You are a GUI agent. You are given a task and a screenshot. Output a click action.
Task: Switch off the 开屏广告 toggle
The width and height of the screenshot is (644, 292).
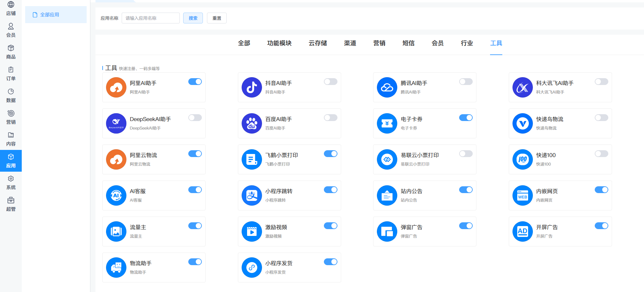602,226
